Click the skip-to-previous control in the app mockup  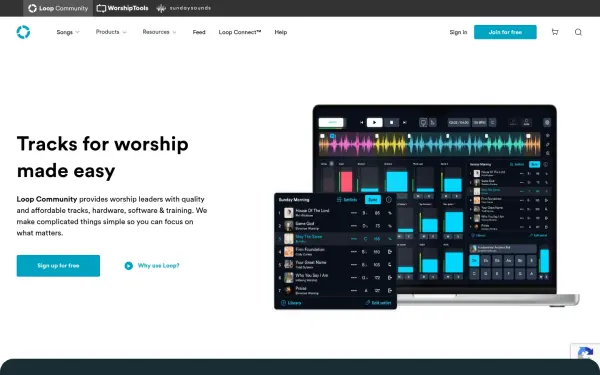click(x=362, y=122)
